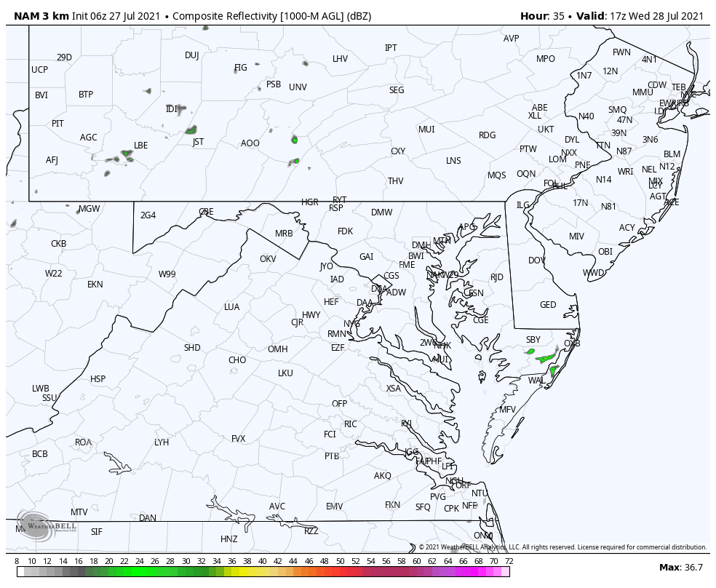Click the OFP station label
Screen dimensions: 716x588
click(x=339, y=404)
